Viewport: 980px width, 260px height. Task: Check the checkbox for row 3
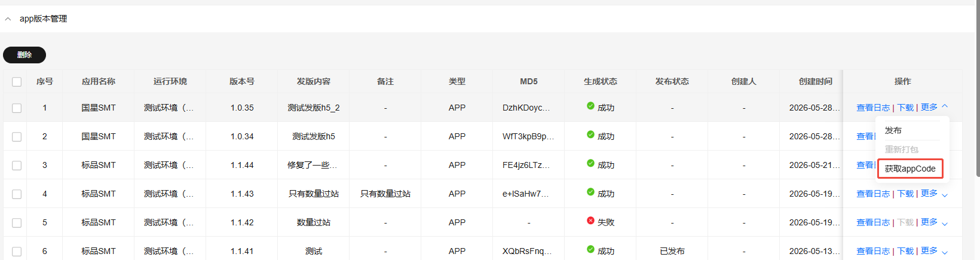click(x=17, y=166)
